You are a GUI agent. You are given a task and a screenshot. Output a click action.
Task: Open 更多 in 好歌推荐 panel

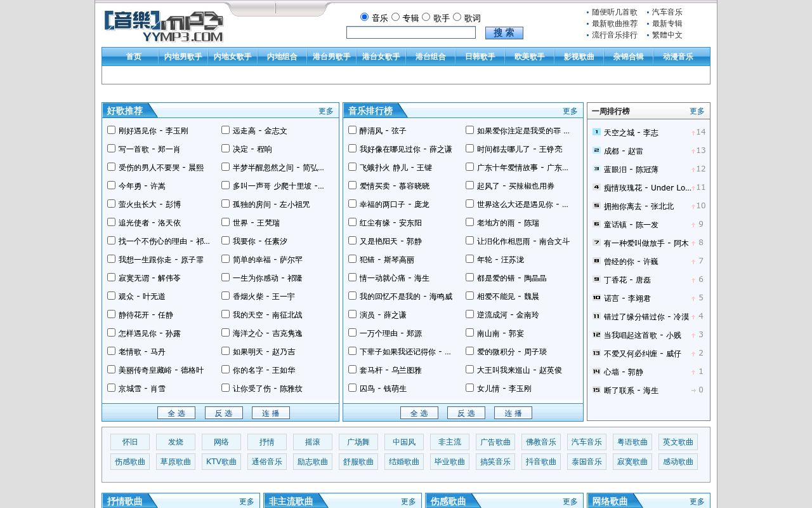(326, 111)
